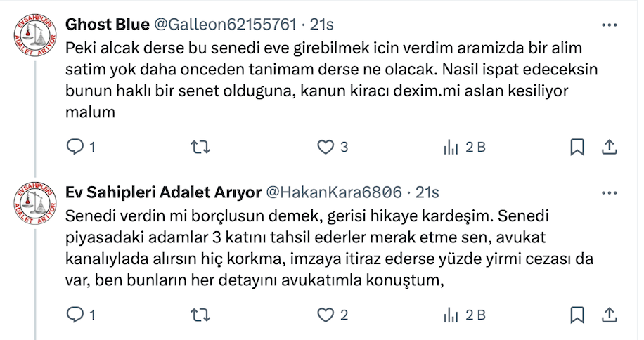Share Ghost Blue's tweet
Viewport: 644px width, 340px height.
click(610, 147)
